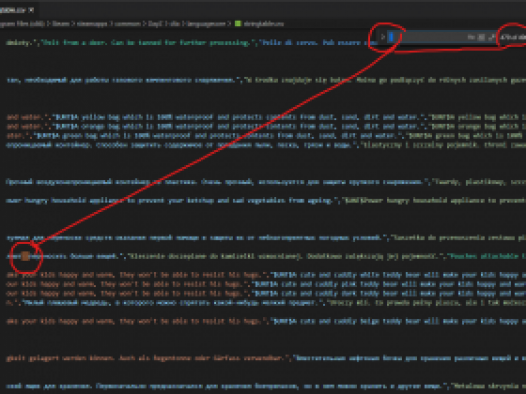This screenshot has height=394, width=526.
Task: Open the 'Steam' breadcrumb folder
Action: [x=61, y=24]
